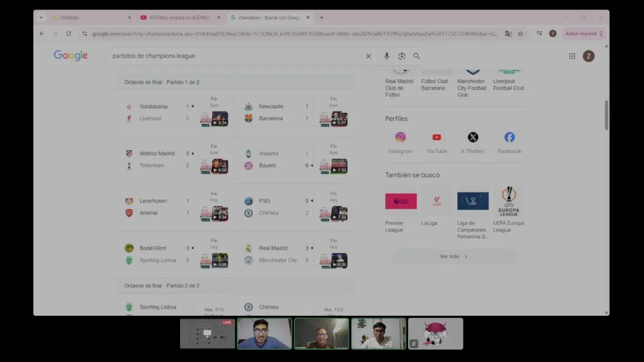Switch to ARSENAL empata YouTube tab

(179, 18)
